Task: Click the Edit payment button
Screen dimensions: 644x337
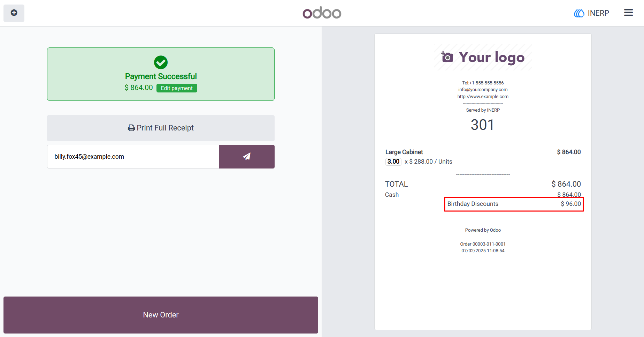Action: (177, 88)
